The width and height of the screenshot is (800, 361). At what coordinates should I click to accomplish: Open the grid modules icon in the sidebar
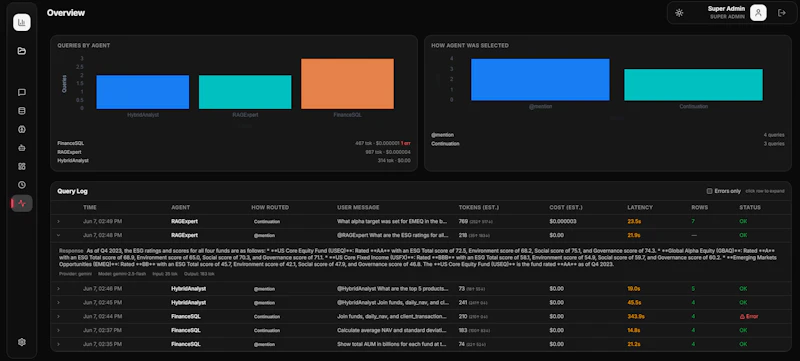click(x=21, y=166)
